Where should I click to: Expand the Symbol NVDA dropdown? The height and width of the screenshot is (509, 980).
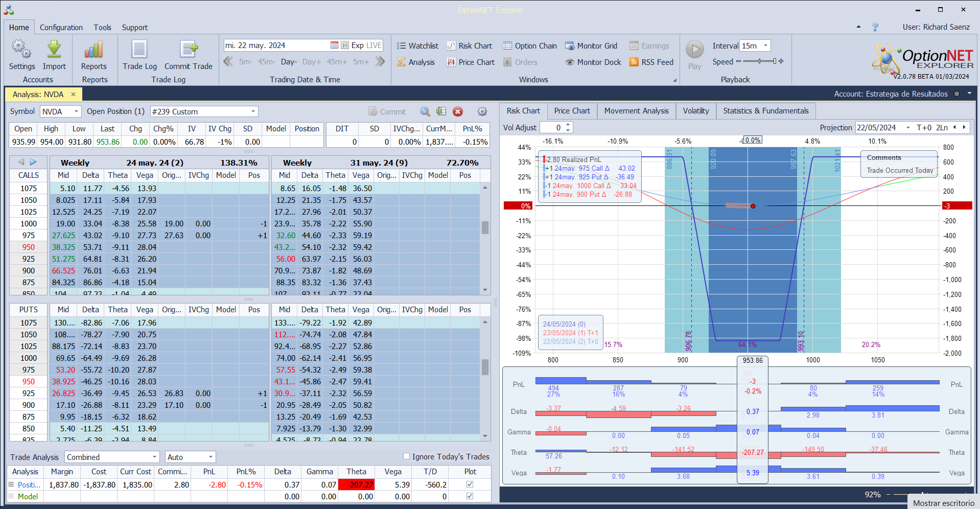[x=76, y=111]
